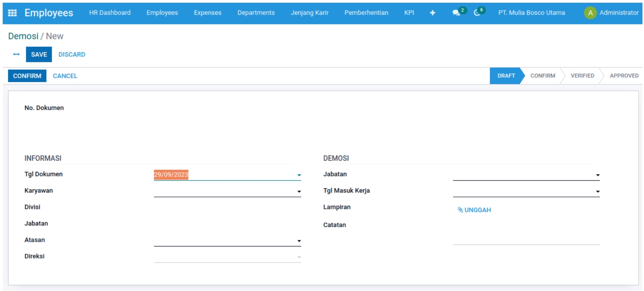644x291 pixels.
Task: Click the plus icon in navbar
Action: 432,13
